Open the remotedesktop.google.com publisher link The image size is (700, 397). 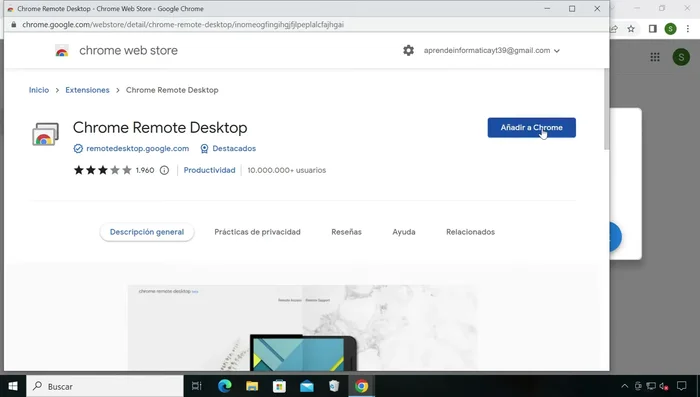[x=138, y=148]
